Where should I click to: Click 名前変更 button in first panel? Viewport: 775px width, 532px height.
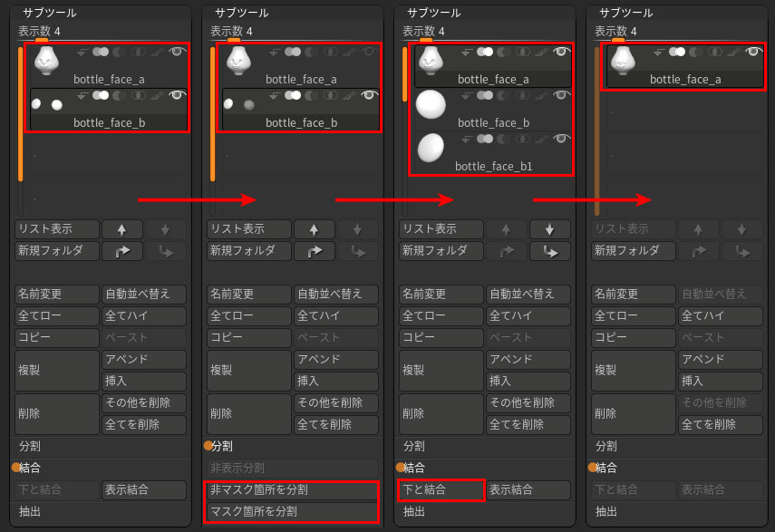[x=57, y=295]
